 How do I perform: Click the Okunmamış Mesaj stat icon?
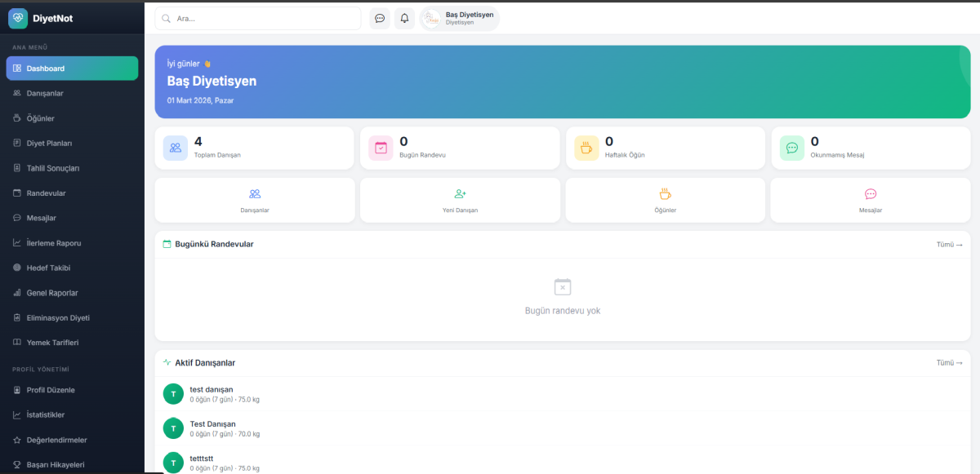click(x=792, y=148)
